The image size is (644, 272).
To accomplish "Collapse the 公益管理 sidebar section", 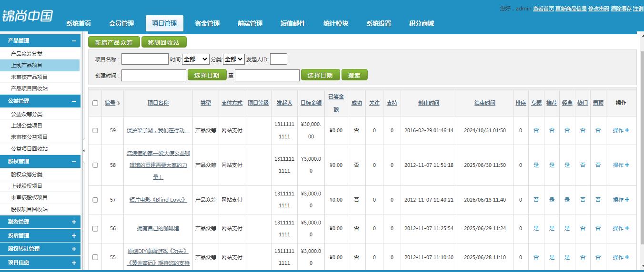I will click(74, 101).
